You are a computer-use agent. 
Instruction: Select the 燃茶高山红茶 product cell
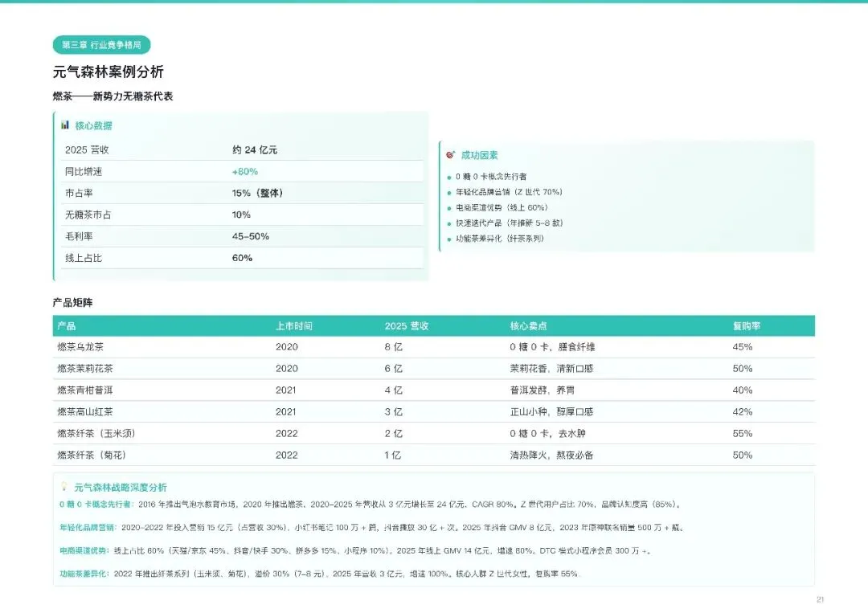click(84, 411)
